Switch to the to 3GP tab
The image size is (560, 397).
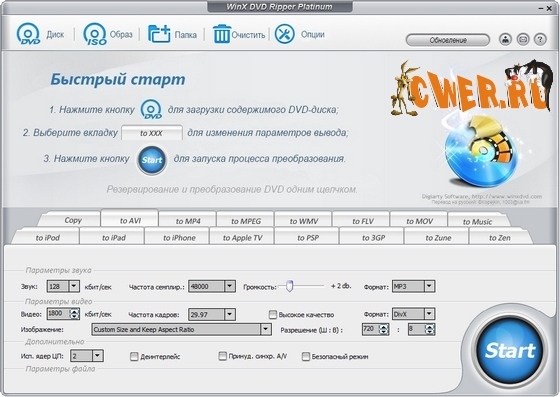tap(373, 237)
